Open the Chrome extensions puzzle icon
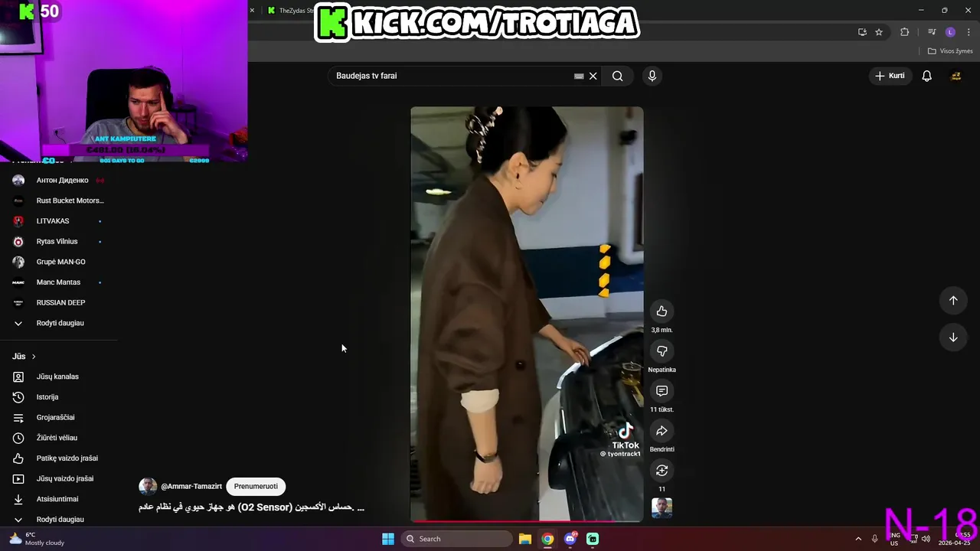 904,32
